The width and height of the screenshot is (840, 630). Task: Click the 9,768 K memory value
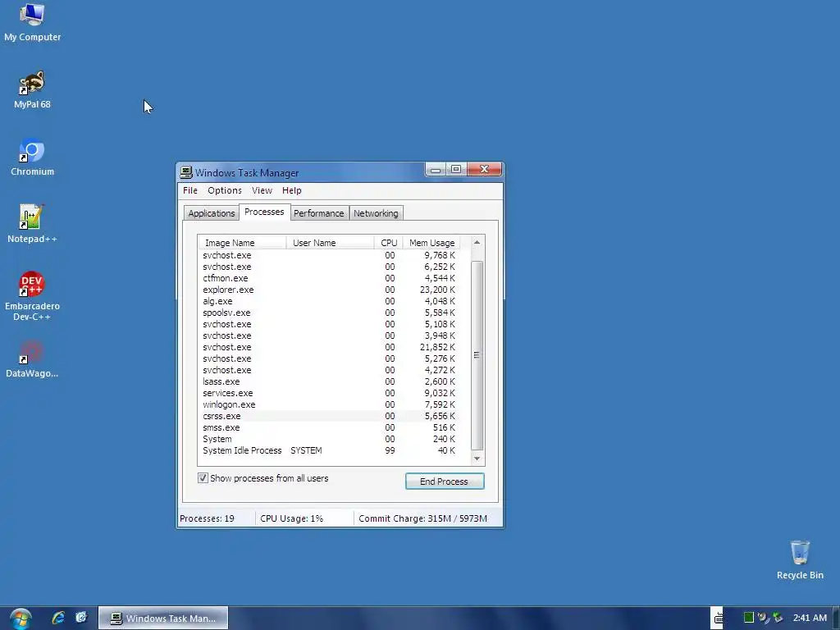coord(440,256)
